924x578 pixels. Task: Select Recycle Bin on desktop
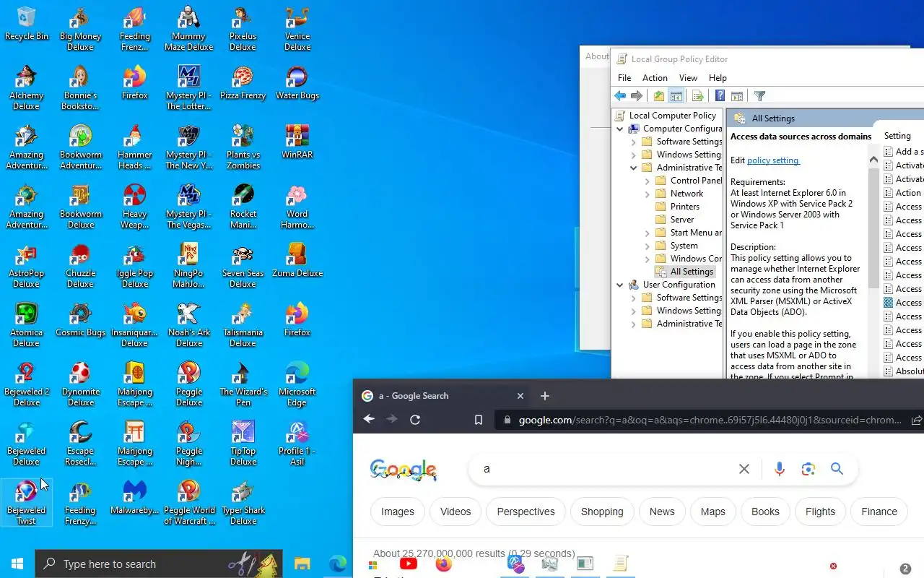[x=27, y=24]
